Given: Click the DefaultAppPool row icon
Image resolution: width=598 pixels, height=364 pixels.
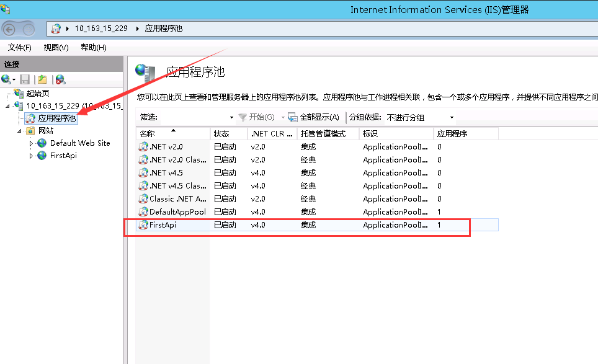Looking at the screenshot, I should (143, 211).
